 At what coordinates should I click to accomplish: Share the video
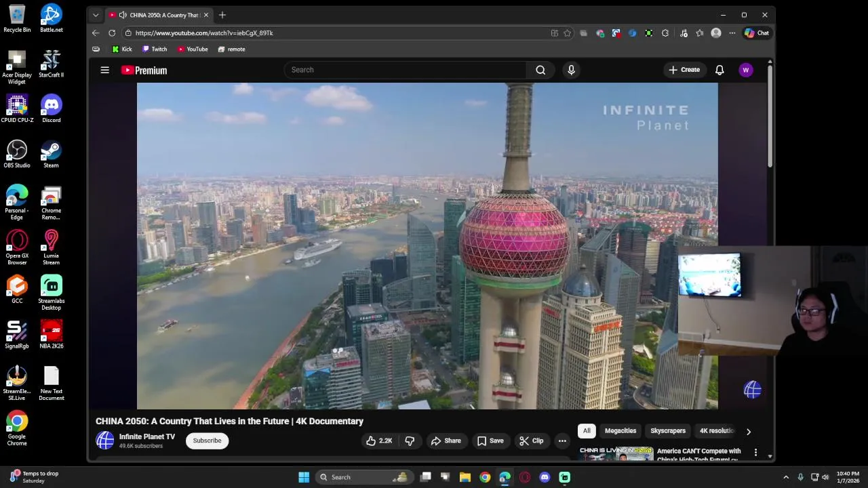pyautogui.click(x=446, y=441)
